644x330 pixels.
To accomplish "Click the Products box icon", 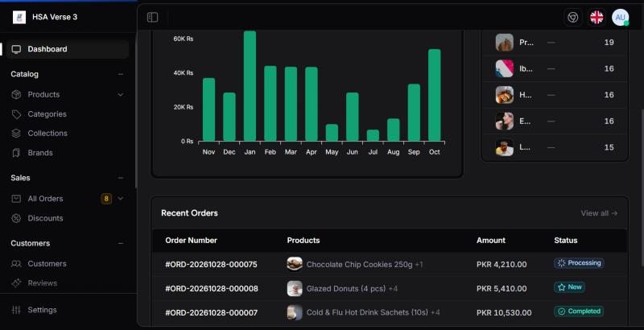I will [x=16, y=94].
